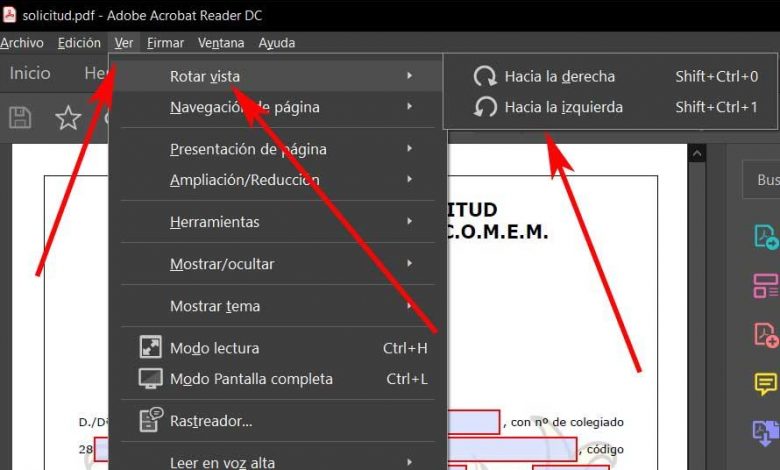Click the scroll up arrow
This screenshot has height=470, width=780.
tap(697, 154)
